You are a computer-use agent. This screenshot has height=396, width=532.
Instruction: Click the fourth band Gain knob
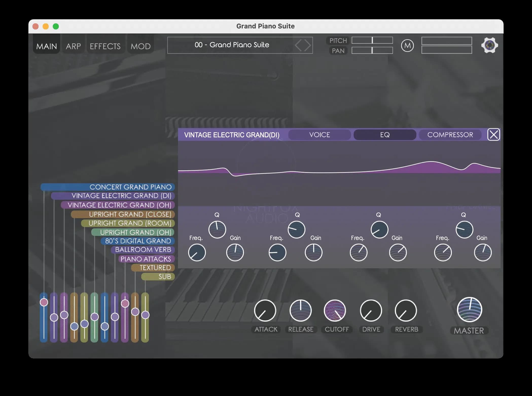[x=483, y=252]
